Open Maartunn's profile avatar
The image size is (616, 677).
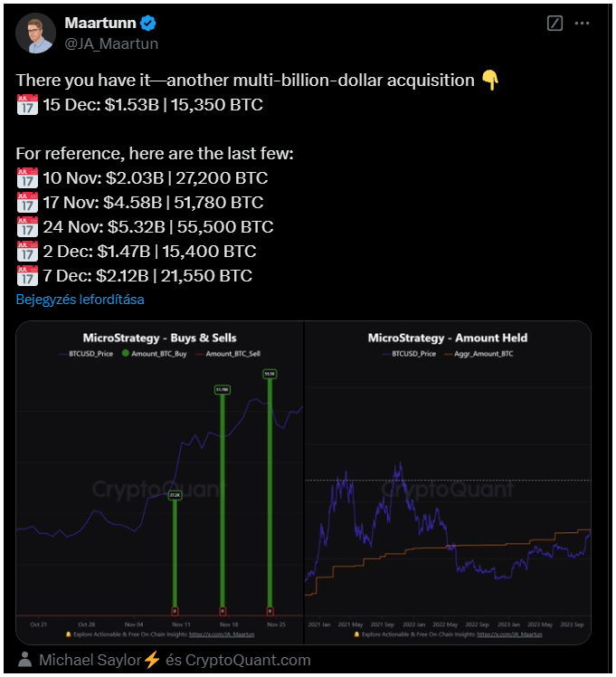36,33
